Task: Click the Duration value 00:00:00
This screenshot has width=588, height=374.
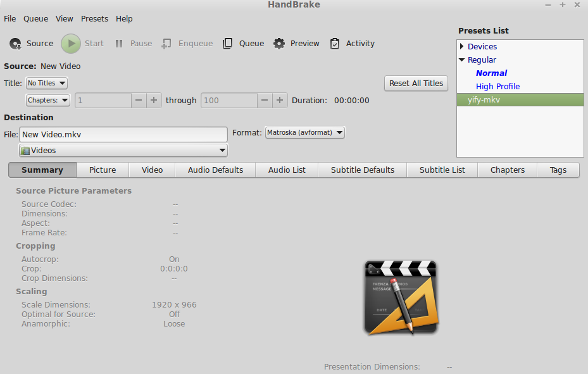Action: coord(352,101)
